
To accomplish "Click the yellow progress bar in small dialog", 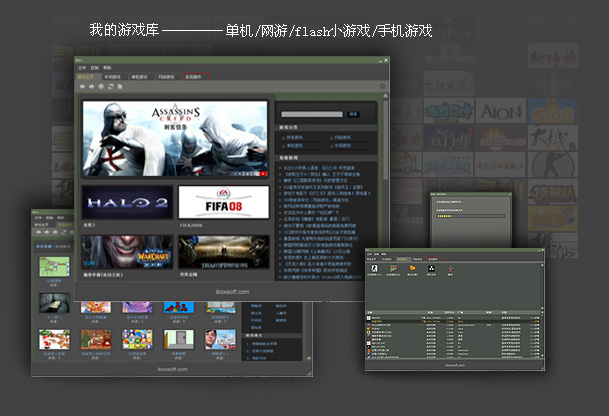I will point(470,216).
